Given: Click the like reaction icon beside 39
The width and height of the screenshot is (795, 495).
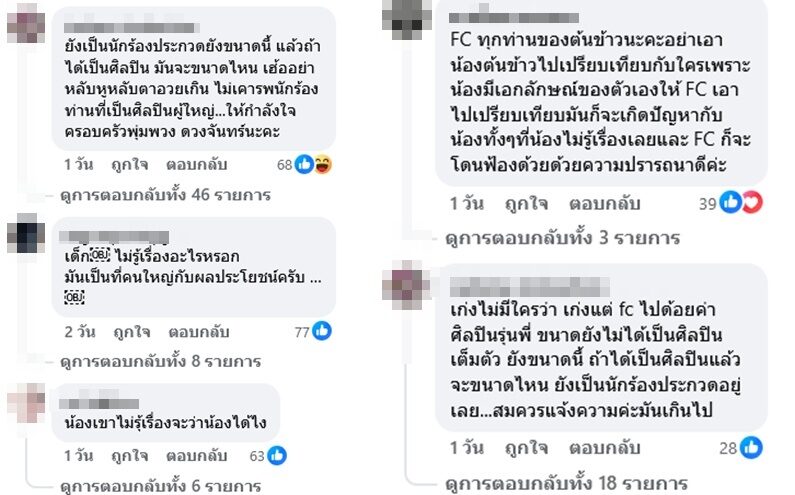Looking at the screenshot, I should coord(731,202).
